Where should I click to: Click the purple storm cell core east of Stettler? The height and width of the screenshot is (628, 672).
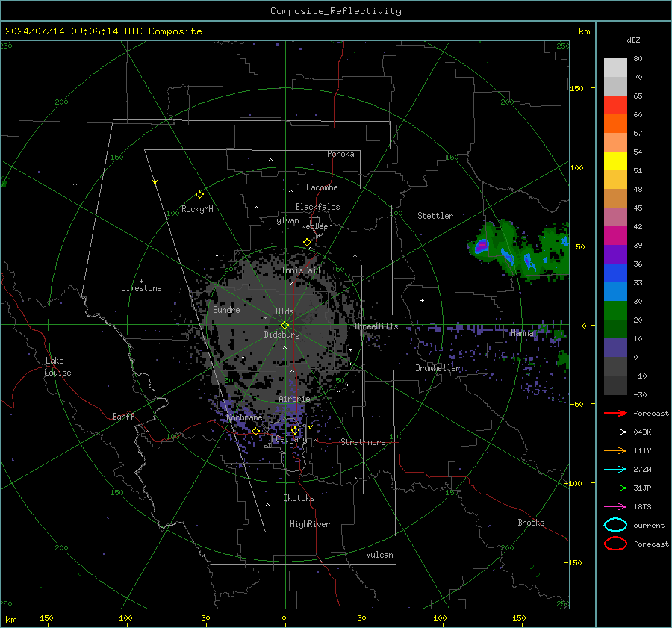pos(482,246)
